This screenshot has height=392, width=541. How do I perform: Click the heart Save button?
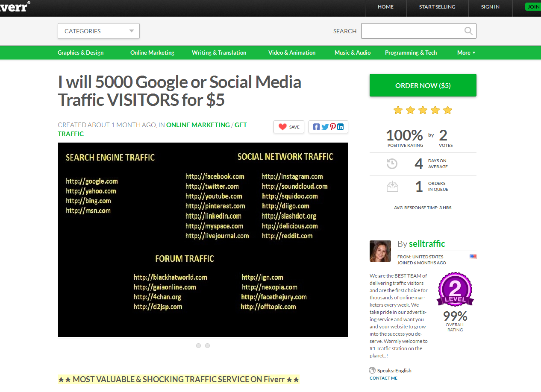289,127
